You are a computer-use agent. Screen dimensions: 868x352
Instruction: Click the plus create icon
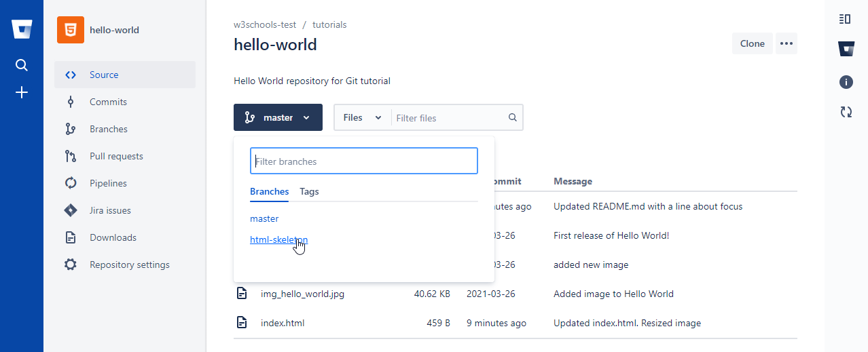click(x=22, y=92)
